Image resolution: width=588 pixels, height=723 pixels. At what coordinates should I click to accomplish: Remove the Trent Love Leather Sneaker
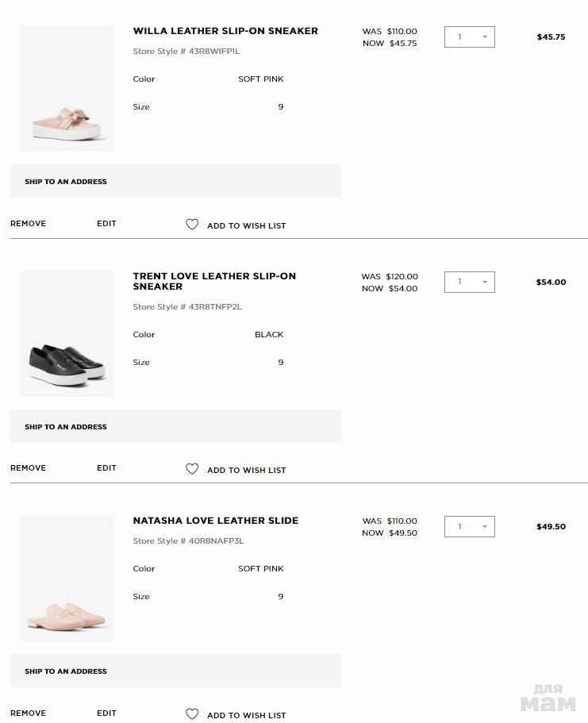click(x=29, y=468)
